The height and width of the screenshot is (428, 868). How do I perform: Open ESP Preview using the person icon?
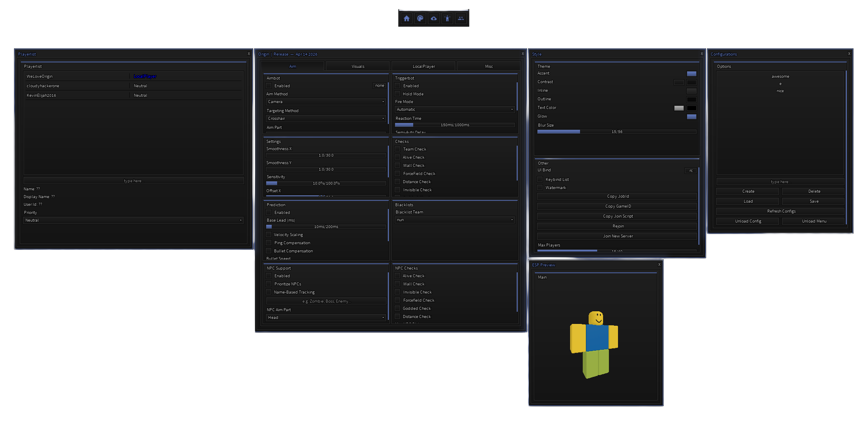pyautogui.click(x=447, y=18)
